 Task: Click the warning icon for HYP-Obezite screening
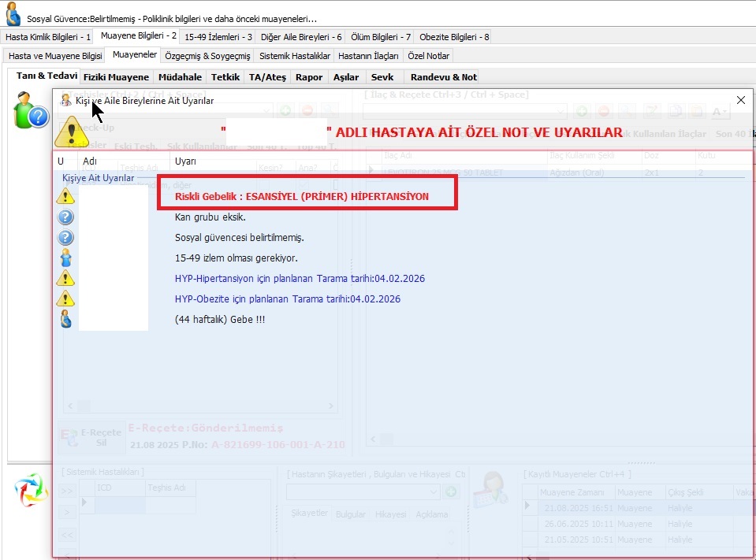click(x=66, y=299)
